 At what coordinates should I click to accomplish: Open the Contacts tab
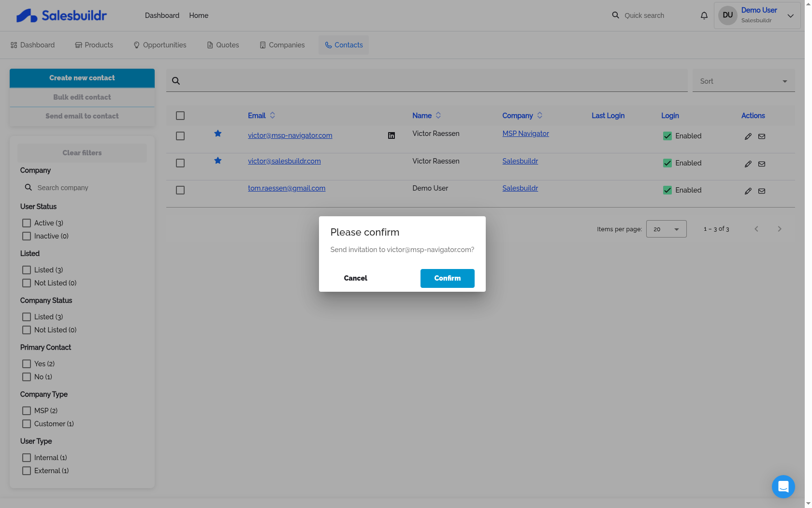click(x=344, y=45)
